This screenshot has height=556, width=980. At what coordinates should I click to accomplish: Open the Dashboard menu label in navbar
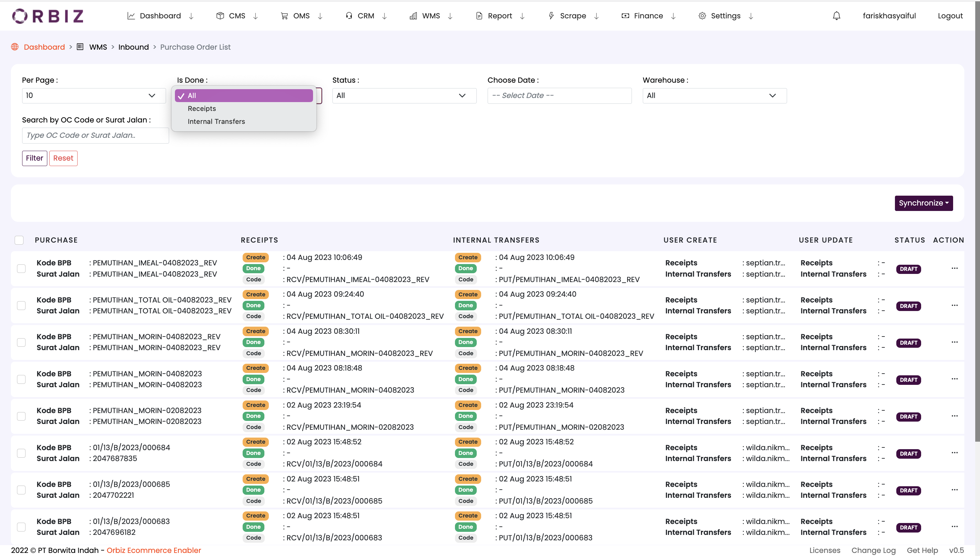[x=160, y=16]
